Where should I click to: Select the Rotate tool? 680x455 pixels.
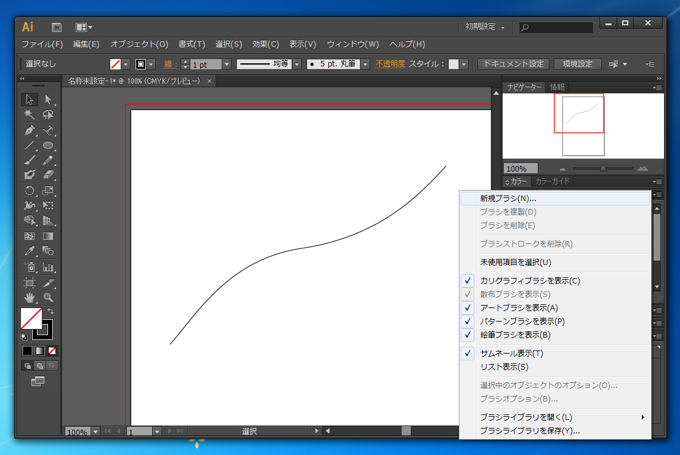pyautogui.click(x=29, y=191)
